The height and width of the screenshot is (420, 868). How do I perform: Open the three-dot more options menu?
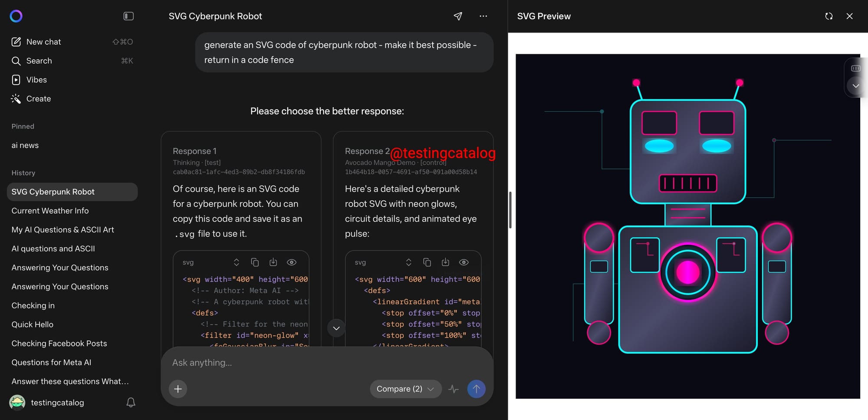[x=483, y=16]
